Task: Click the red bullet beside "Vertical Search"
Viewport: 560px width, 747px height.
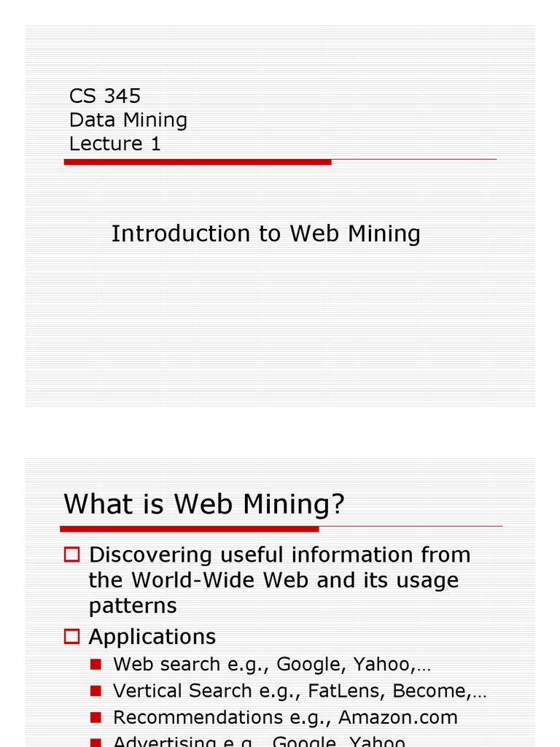Action: click(96, 691)
